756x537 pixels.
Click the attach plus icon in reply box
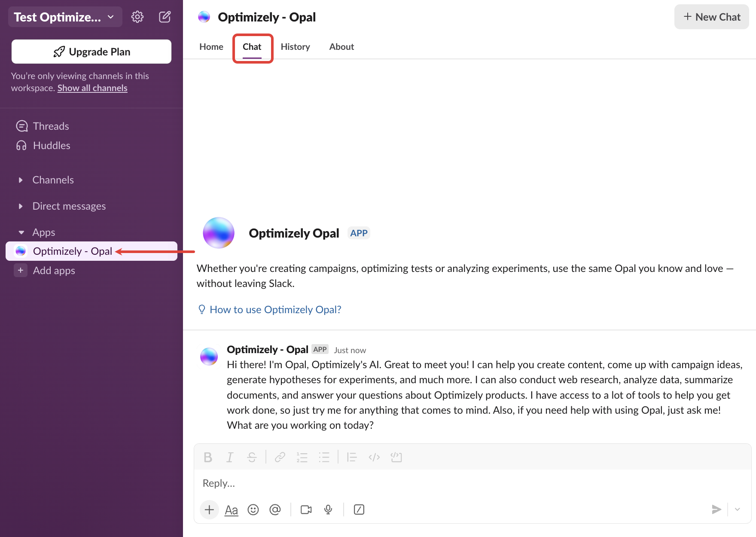[209, 510]
